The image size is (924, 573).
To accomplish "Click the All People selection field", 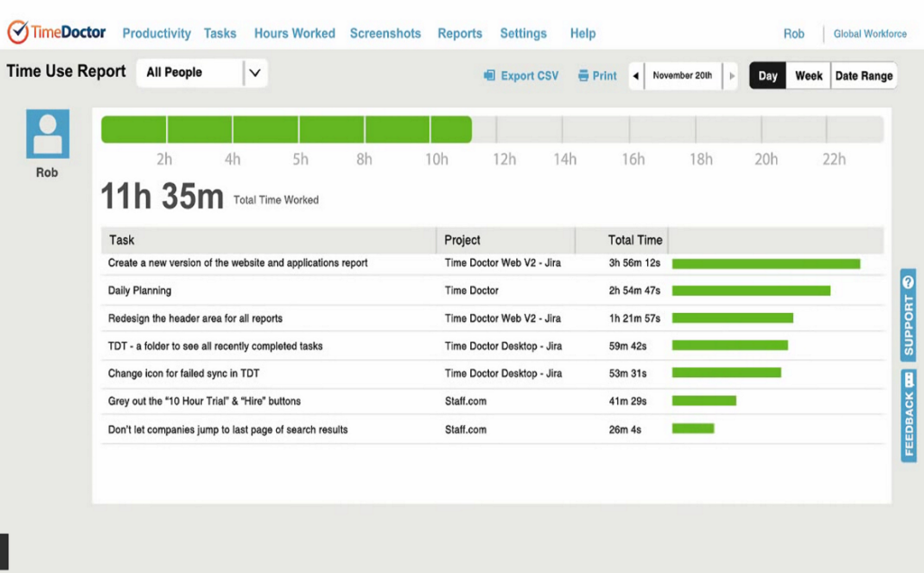I will (201, 73).
